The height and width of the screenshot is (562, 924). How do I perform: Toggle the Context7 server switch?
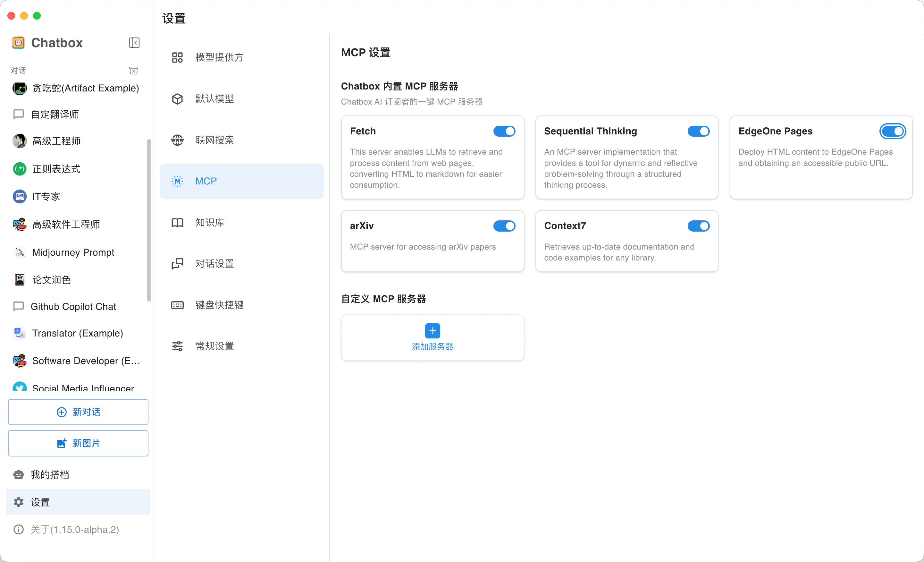[698, 226]
